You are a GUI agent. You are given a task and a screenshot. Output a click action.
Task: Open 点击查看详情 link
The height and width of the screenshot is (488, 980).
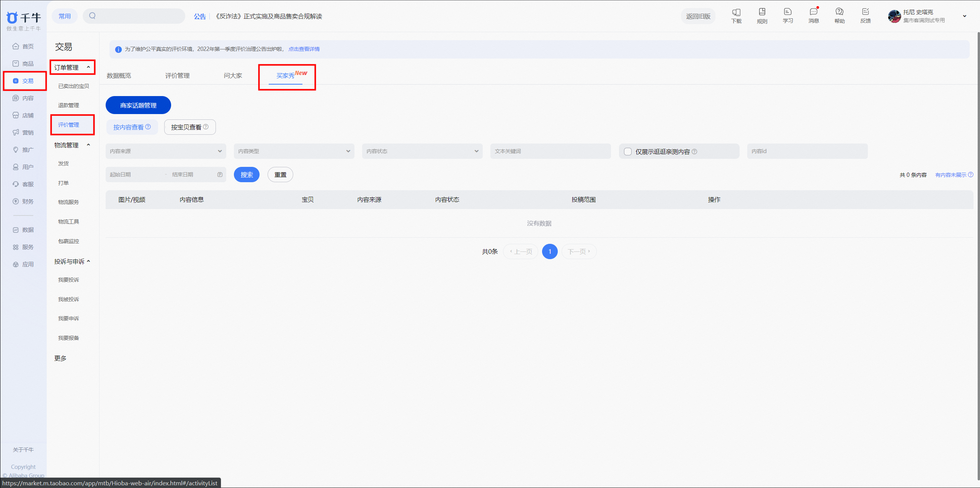(304, 49)
